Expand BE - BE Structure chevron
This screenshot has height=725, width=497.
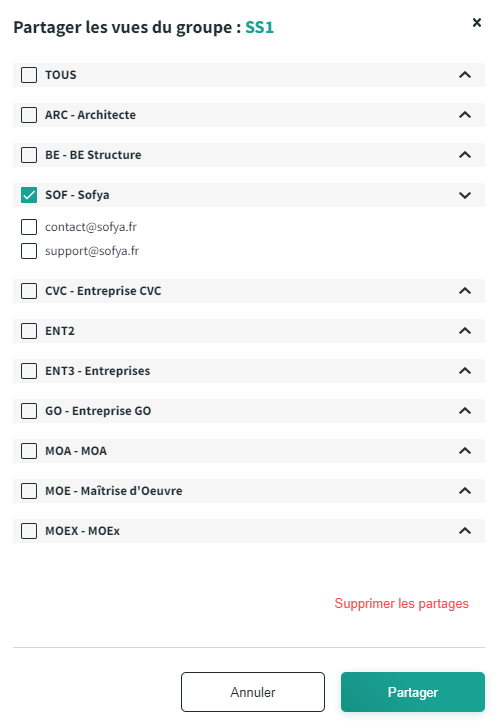[465, 155]
